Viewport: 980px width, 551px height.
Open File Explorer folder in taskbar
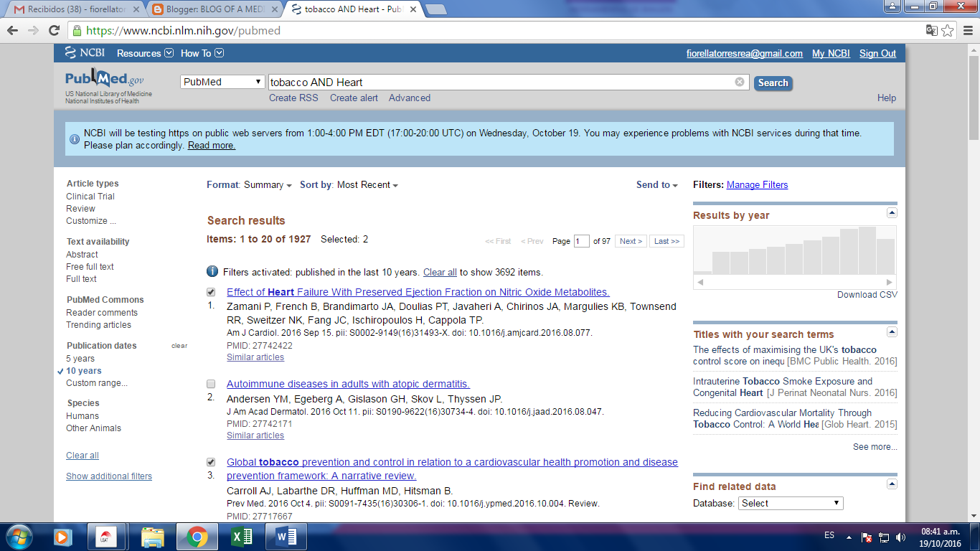153,537
